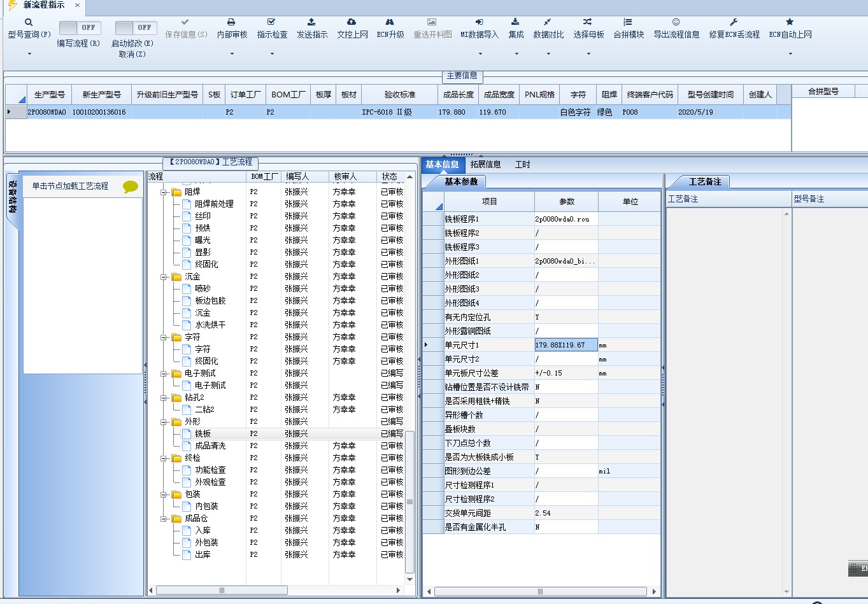Open dropdown arrow under 选择母板
868x604 pixels.
click(588, 54)
